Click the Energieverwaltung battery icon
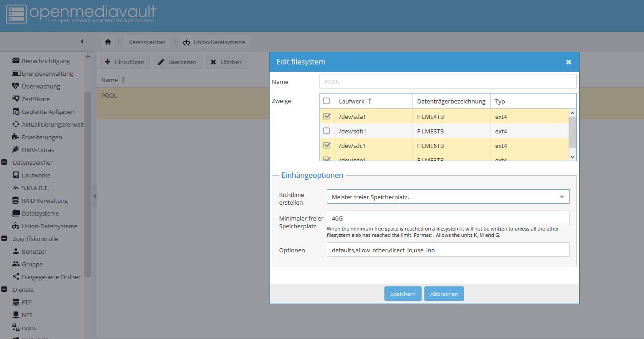The height and width of the screenshot is (339, 644). 16,73
